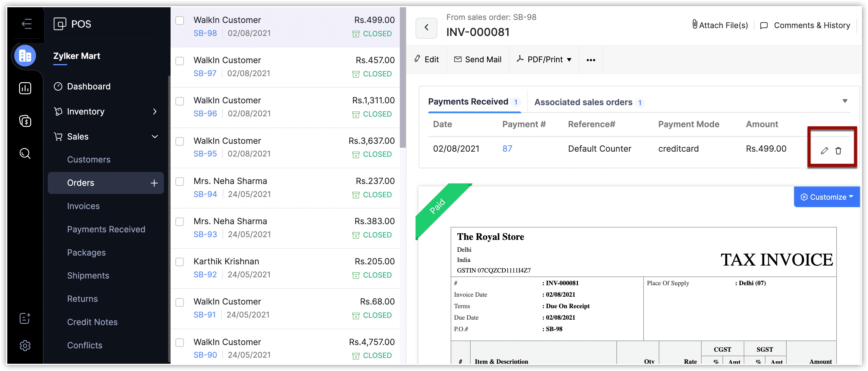Expand the PDF/Print dropdown

pos(545,60)
